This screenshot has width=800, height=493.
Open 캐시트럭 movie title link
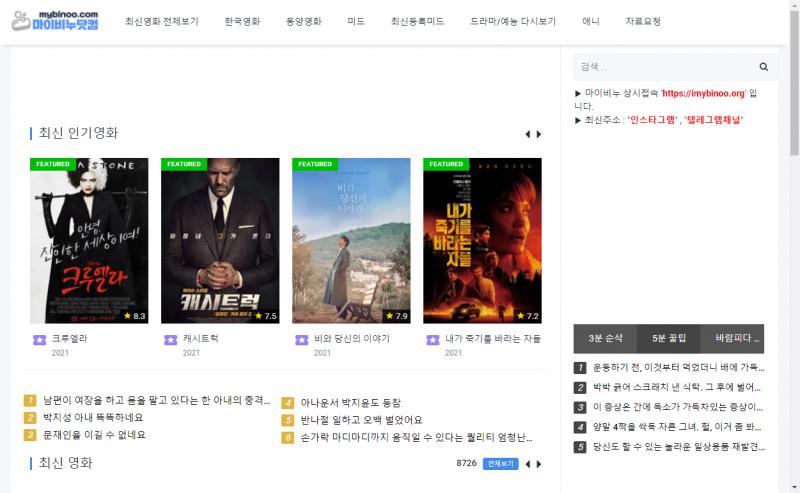[x=201, y=338]
